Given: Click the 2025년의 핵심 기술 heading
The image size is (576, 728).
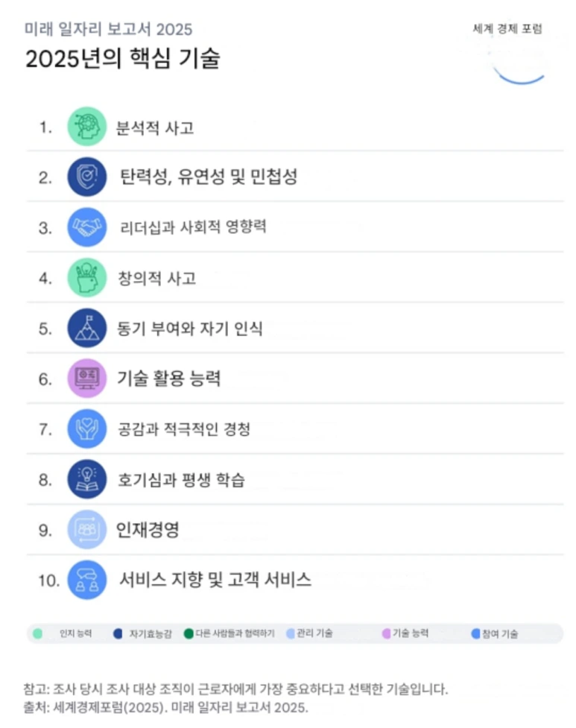Looking at the screenshot, I should (123, 60).
